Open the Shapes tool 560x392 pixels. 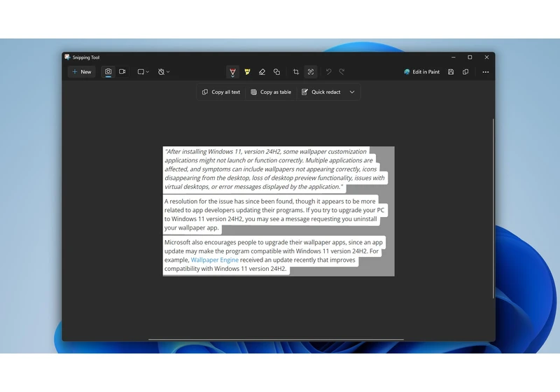(276, 72)
